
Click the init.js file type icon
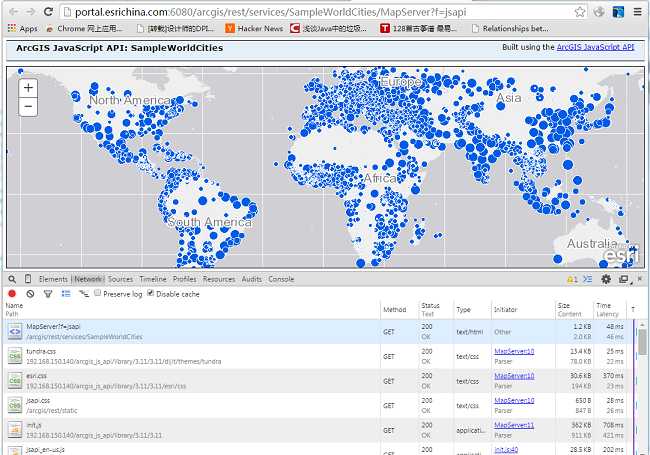(x=15, y=430)
